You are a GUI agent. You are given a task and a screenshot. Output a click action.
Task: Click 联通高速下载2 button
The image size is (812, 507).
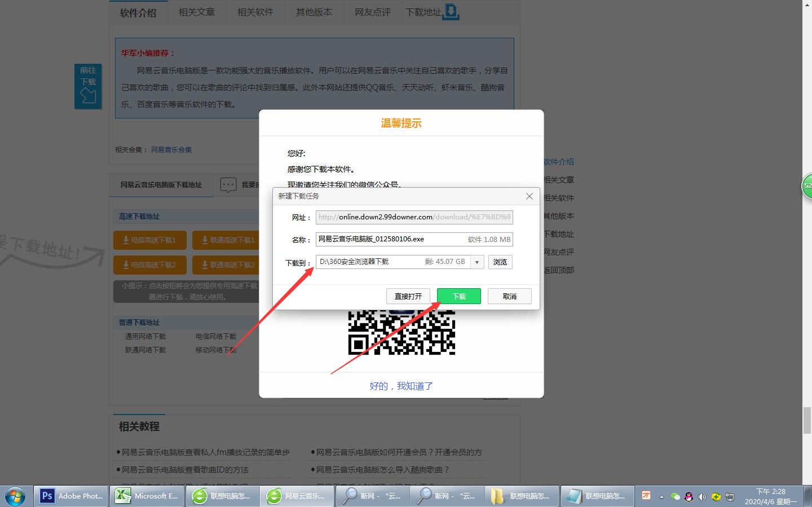226,264
